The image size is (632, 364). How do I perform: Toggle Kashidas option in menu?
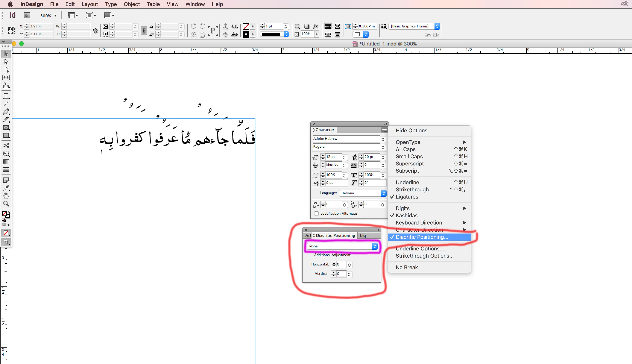tap(406, 215)
